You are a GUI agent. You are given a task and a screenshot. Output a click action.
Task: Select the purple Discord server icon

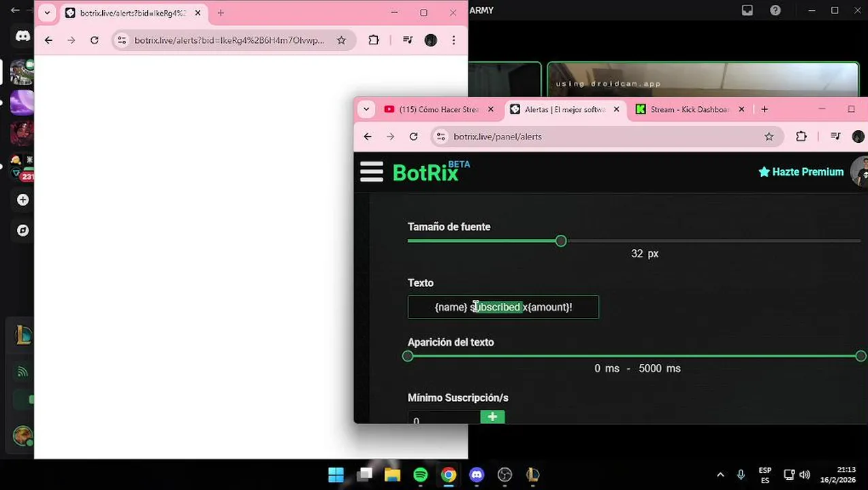pos(22,103)
